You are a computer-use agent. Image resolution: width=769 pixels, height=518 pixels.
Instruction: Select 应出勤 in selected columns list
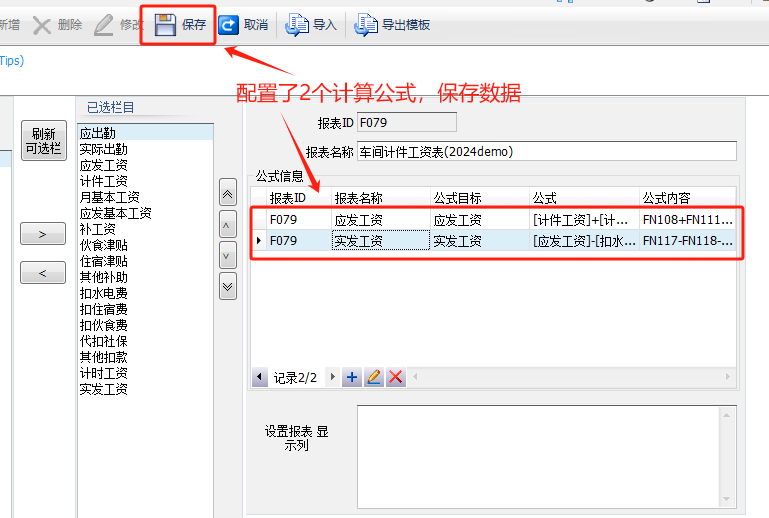tap(146, 133)
